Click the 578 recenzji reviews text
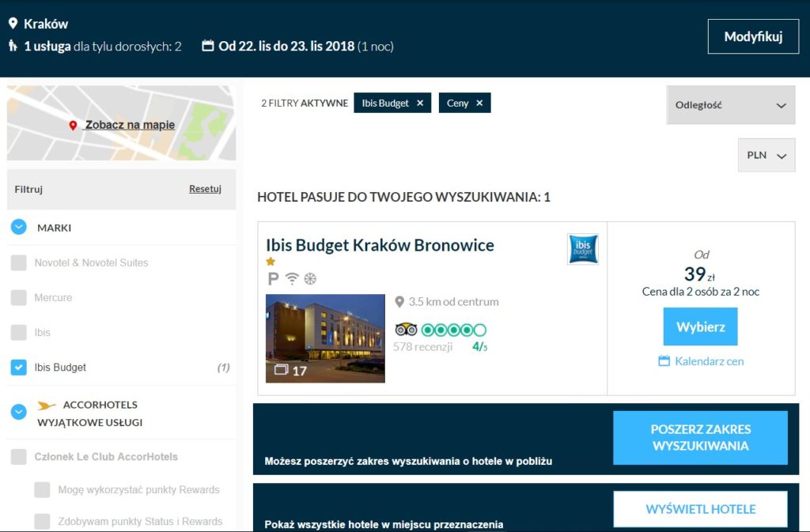Screen dimensions: 810x532 [x=423, y=347]
